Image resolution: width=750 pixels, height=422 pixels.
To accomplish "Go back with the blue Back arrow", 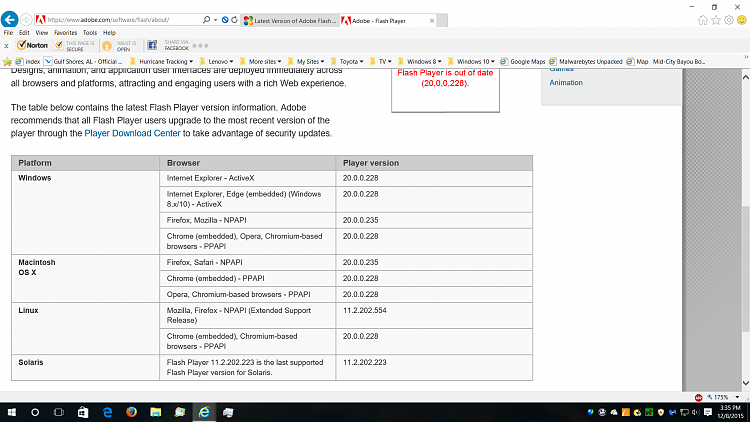I will click(x=10, y=20).
